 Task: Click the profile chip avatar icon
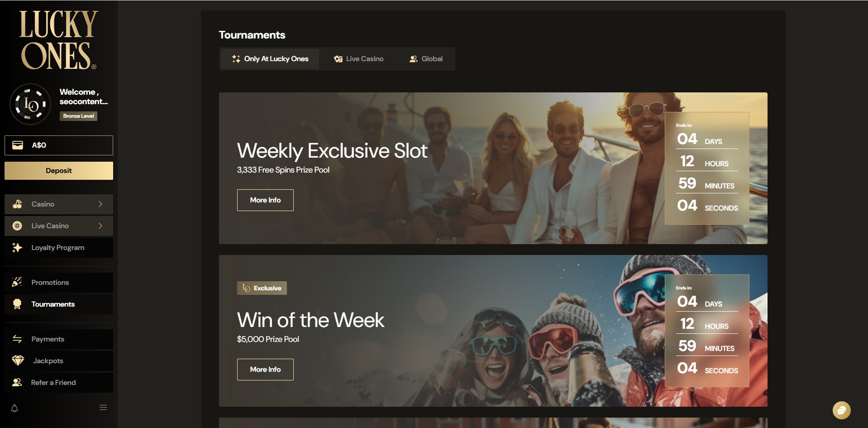30,104
